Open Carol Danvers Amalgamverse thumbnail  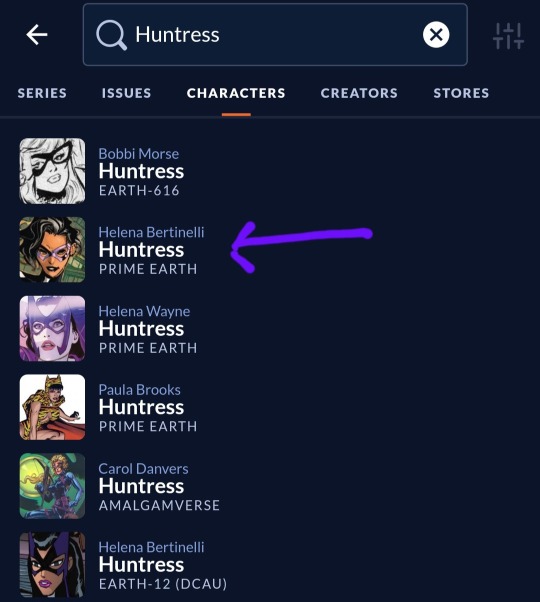pyautogui.click(x=52, y=486)
